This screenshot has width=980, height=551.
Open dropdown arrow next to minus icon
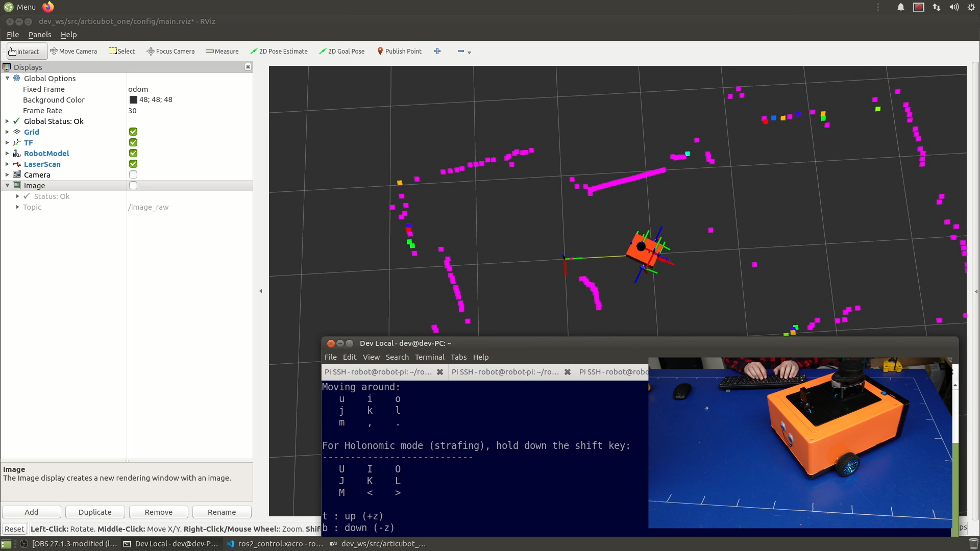pyautogui.click(x=470, y=52)
